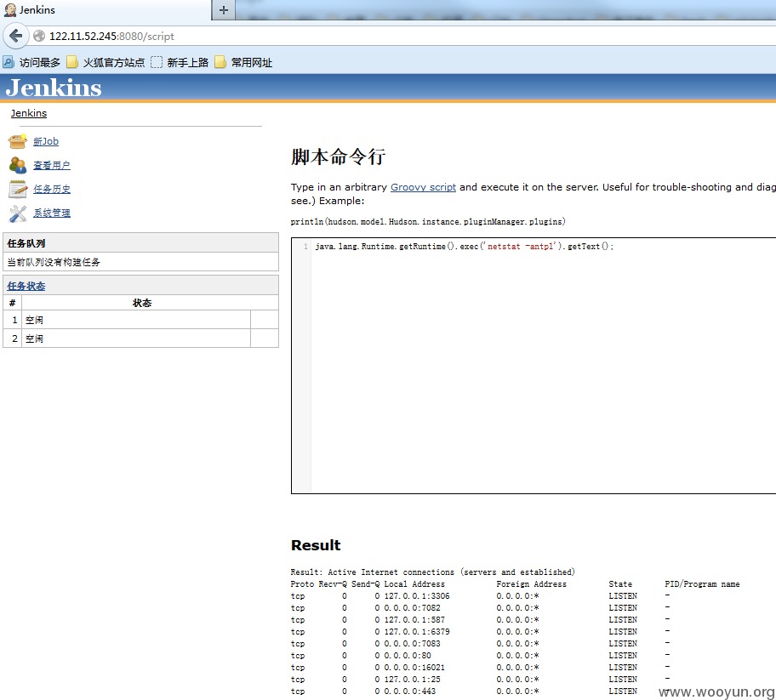776x700 pixels.
Task: Click the 当前队列没有构建任务 message
Action: coord(54,262)
